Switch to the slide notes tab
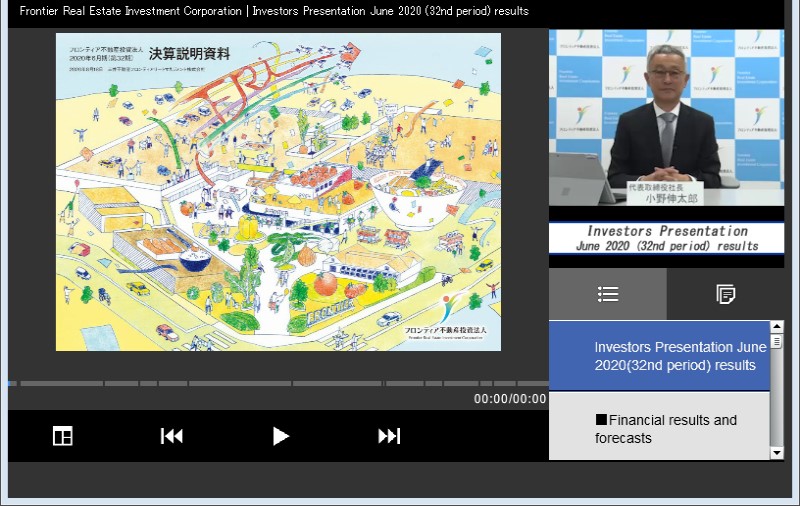This screenshot has width=800, height=506. [726, 294]
